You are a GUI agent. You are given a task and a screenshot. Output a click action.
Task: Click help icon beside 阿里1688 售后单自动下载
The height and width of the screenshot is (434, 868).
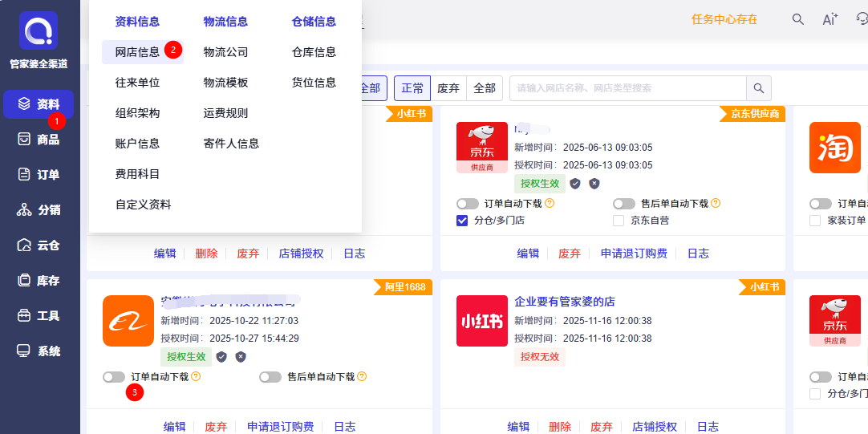click(362, 376)
